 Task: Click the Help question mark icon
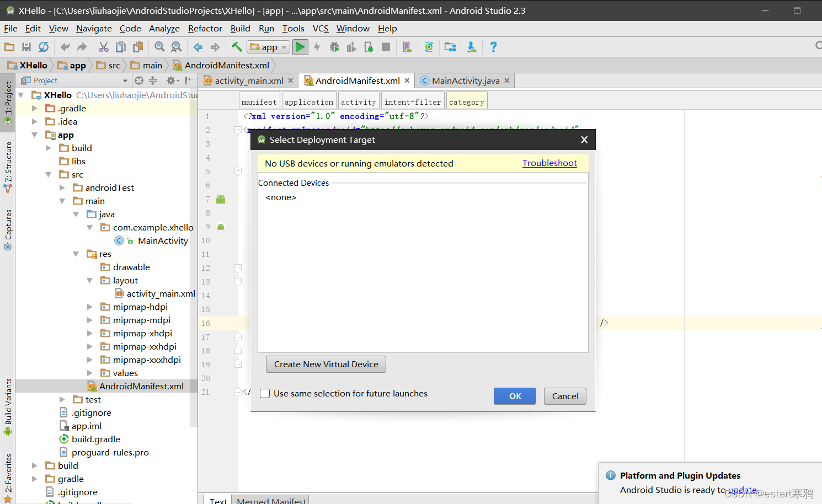493,47
